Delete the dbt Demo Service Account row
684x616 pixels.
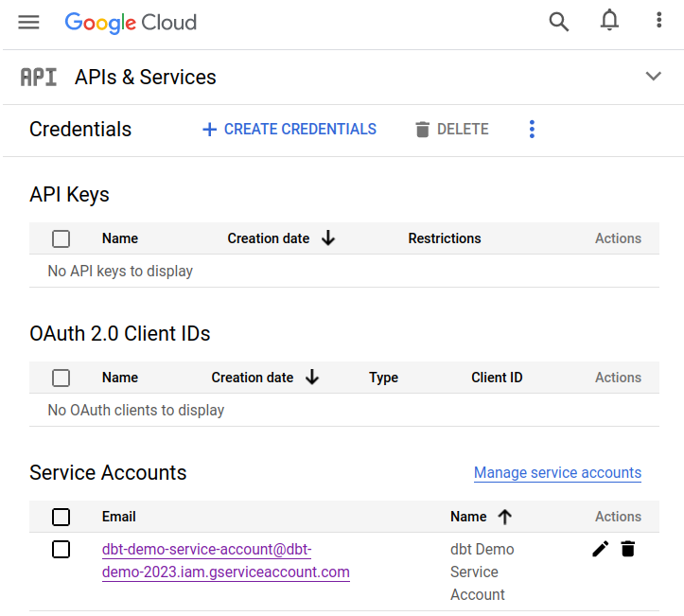click(627, 549)
